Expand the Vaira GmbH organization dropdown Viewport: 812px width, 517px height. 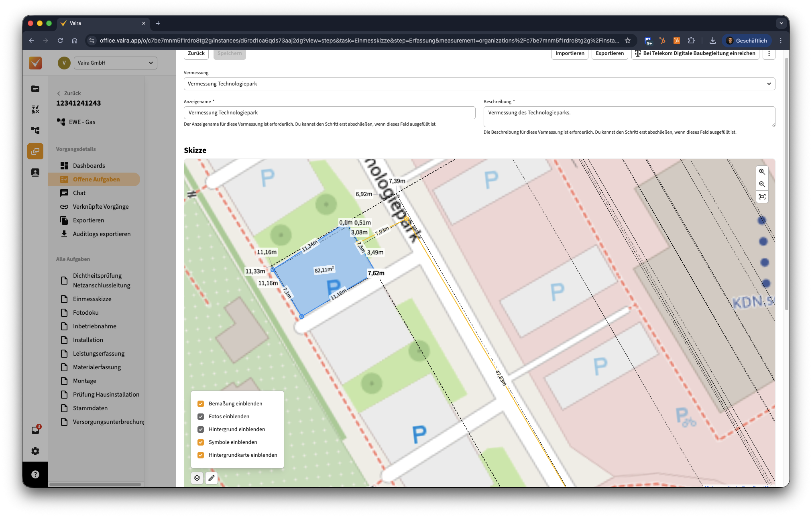(115, 63)
